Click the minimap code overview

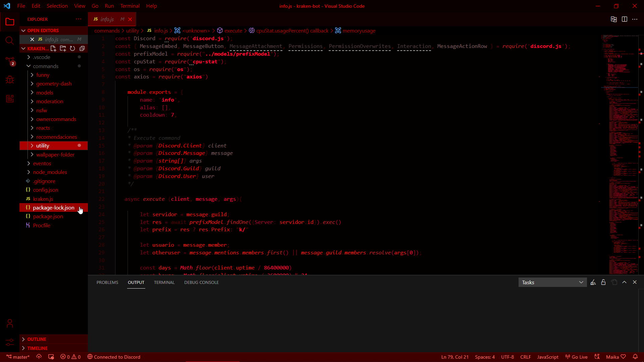tap(619, 151)
